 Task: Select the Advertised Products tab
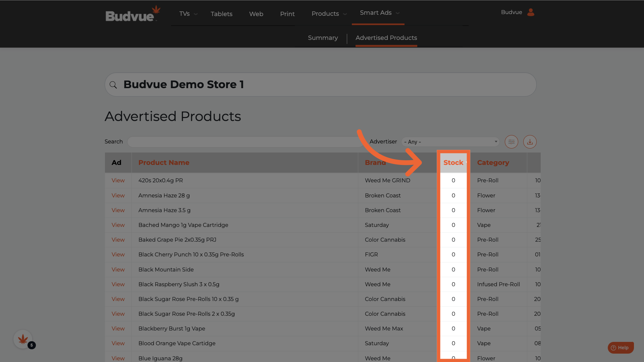pyautogui.click(x=386, y=38)
